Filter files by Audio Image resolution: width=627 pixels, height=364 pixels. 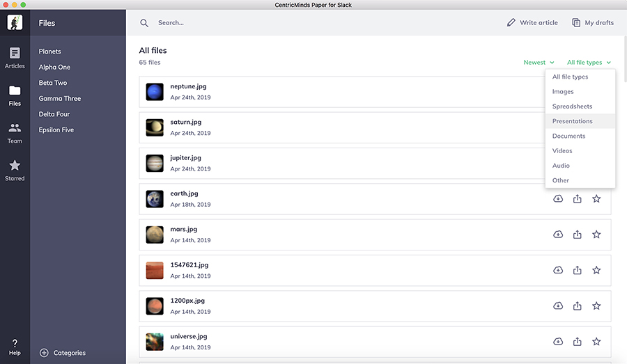(580, 166)
